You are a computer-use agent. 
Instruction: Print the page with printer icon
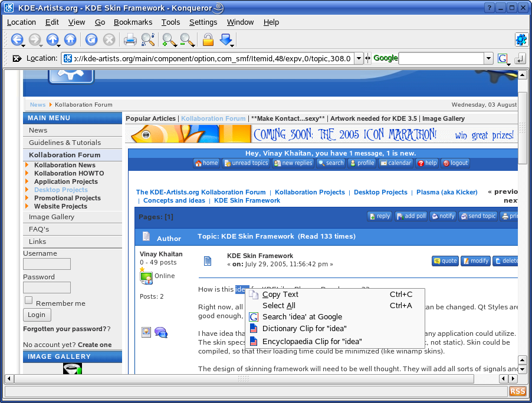(130, 39)
